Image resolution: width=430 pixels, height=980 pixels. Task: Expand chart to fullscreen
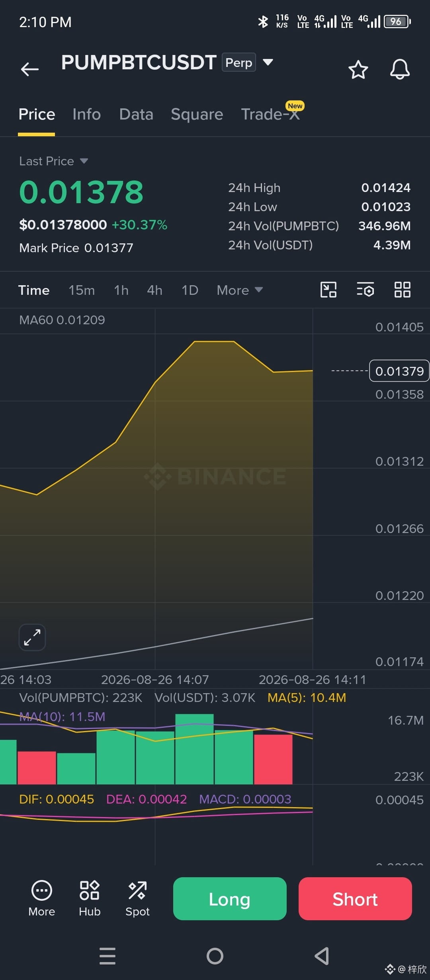click(32, 637)
